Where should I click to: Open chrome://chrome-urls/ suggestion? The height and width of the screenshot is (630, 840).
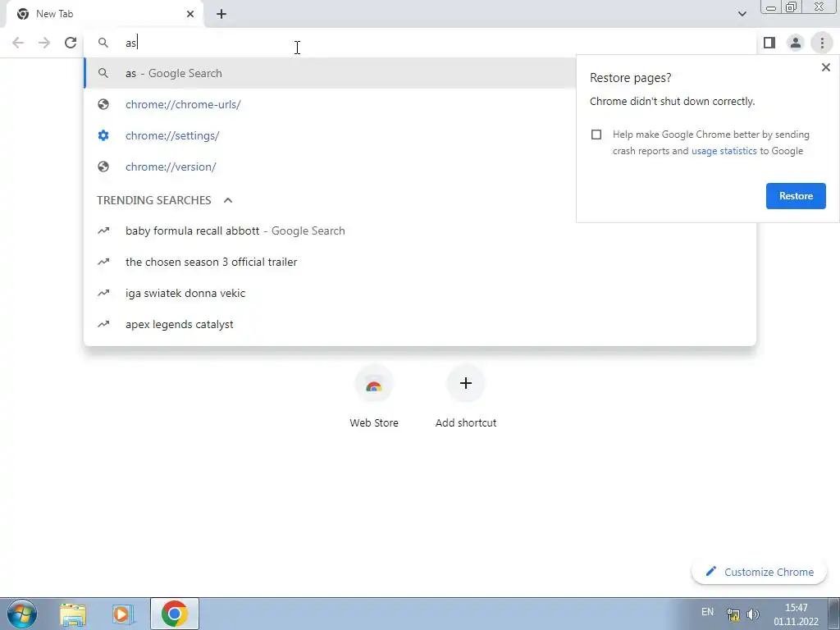(330, 104)
